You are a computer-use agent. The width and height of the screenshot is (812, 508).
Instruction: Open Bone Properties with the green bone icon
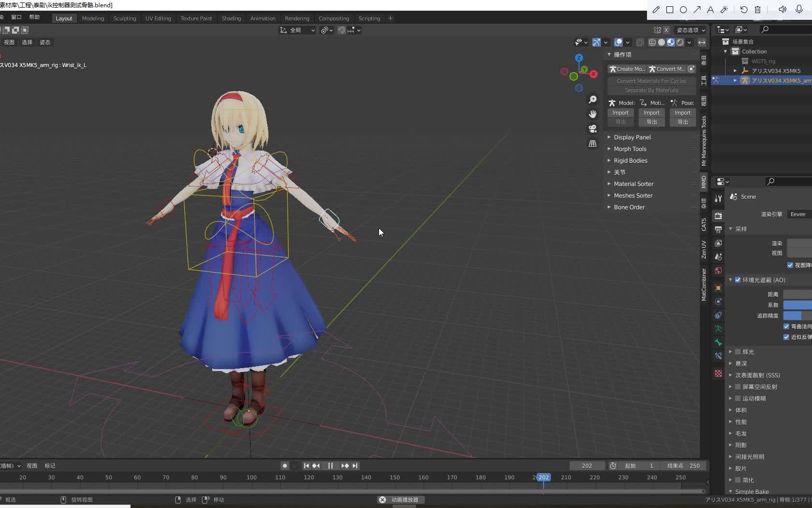(719, 342)
